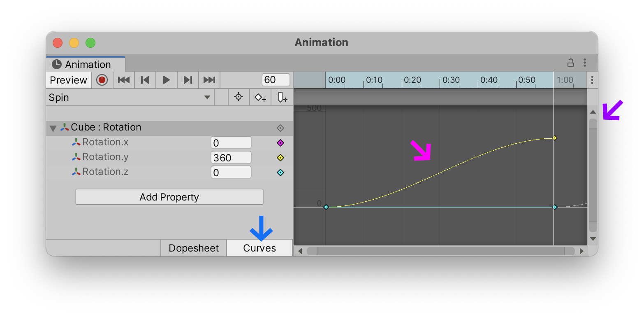The width and height of the screenshot is (644, 317).
Task: Select the Filter by Selection crosshair icon
Action: [x=239, y=97]
